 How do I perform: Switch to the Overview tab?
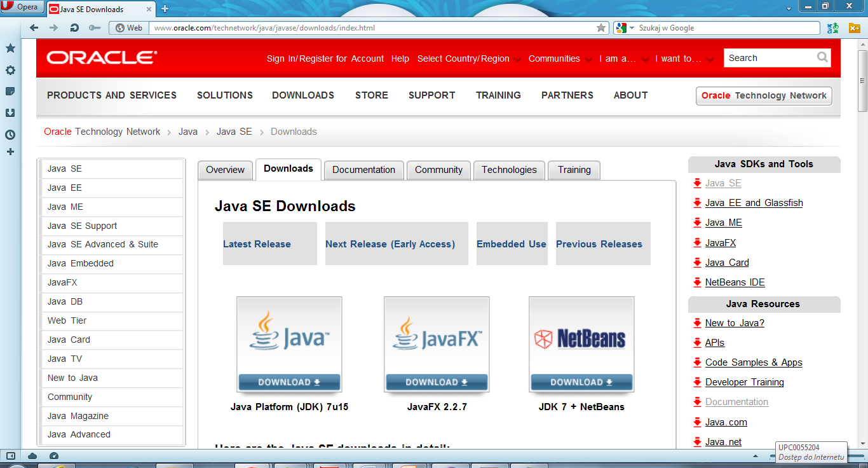coord(225,170)
